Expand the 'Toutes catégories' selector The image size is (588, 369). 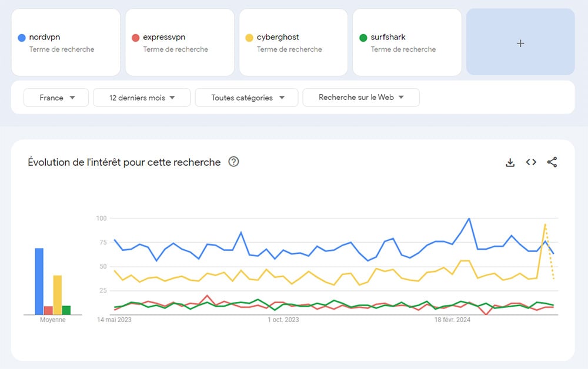[246, 98]
